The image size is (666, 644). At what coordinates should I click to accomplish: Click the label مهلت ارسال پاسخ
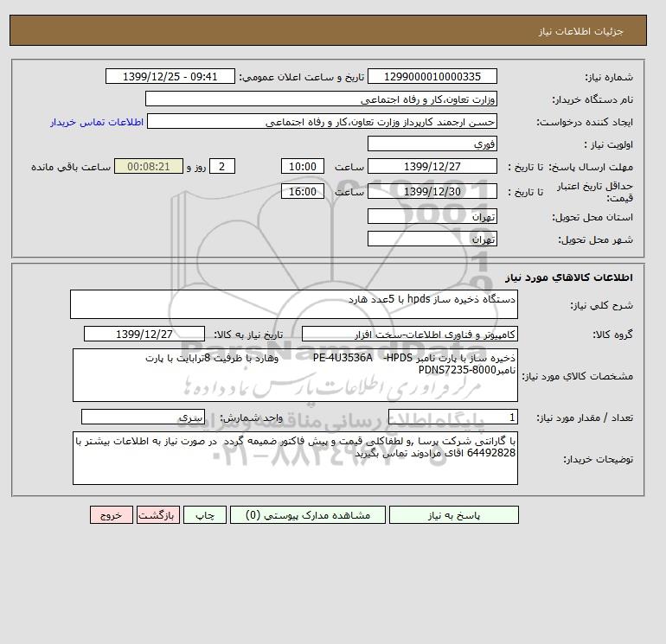pyautogui.click(x=591, y=167)
